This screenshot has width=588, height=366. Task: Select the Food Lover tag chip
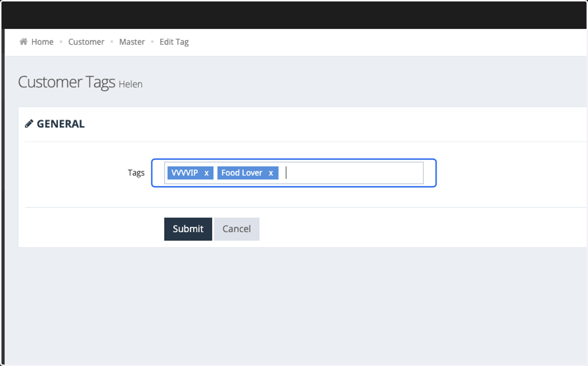tap(248, 173)
